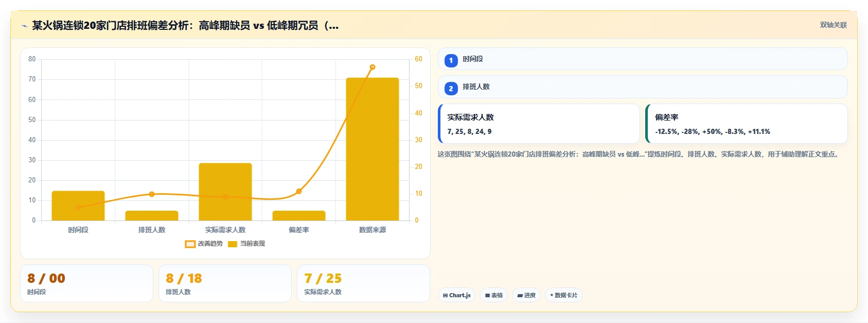Click the 双轴关联 label in header
Screen dimensions: 868x323
(833, 25)
